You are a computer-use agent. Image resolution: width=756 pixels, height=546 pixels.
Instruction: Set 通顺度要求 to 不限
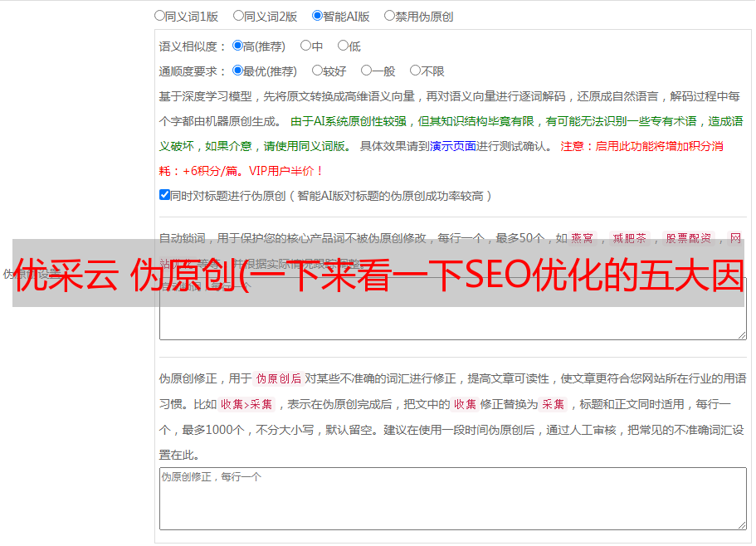(x=415, y=71)
